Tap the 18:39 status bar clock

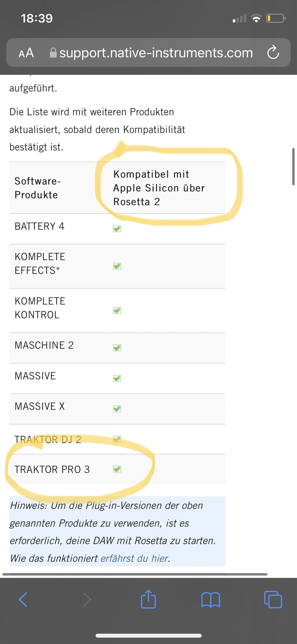click(37, 19)
